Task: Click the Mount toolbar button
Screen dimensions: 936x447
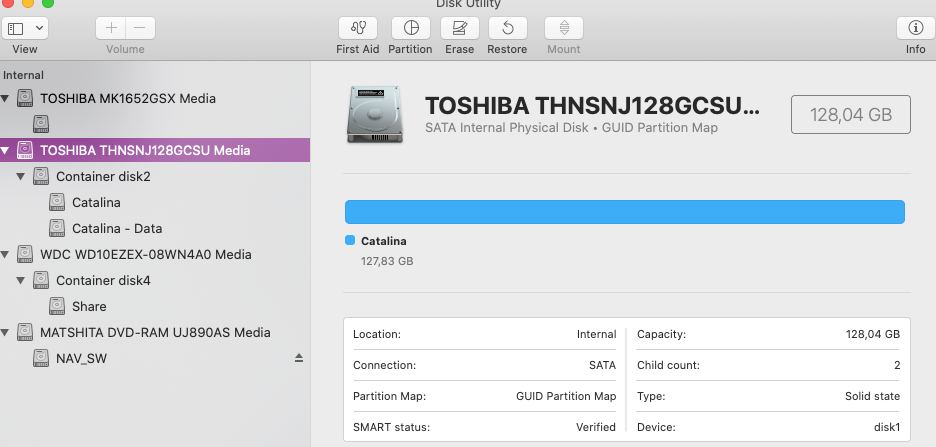Action: click(x=564, y=27)
